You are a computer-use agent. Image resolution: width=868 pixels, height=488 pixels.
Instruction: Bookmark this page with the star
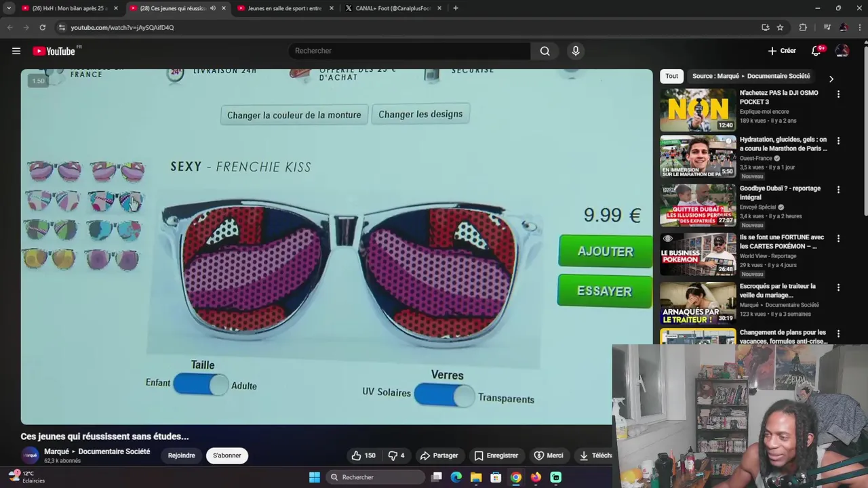[780, 27]
